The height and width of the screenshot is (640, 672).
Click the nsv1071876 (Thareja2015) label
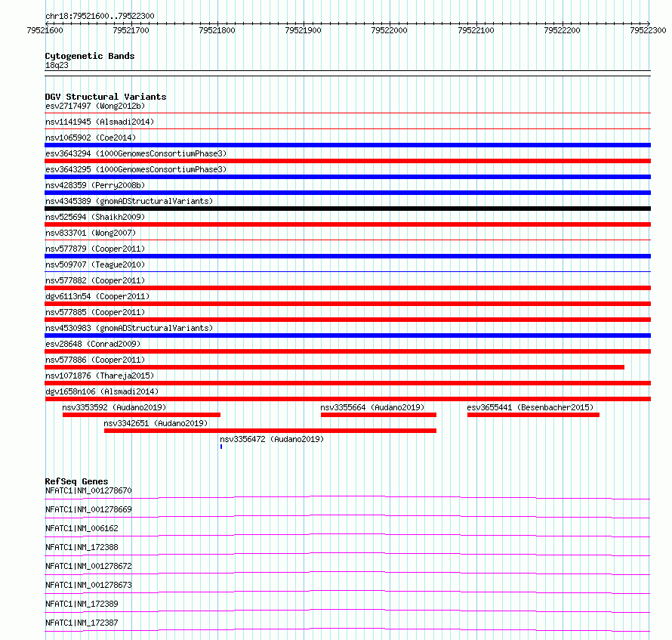[x=100, y=376]
